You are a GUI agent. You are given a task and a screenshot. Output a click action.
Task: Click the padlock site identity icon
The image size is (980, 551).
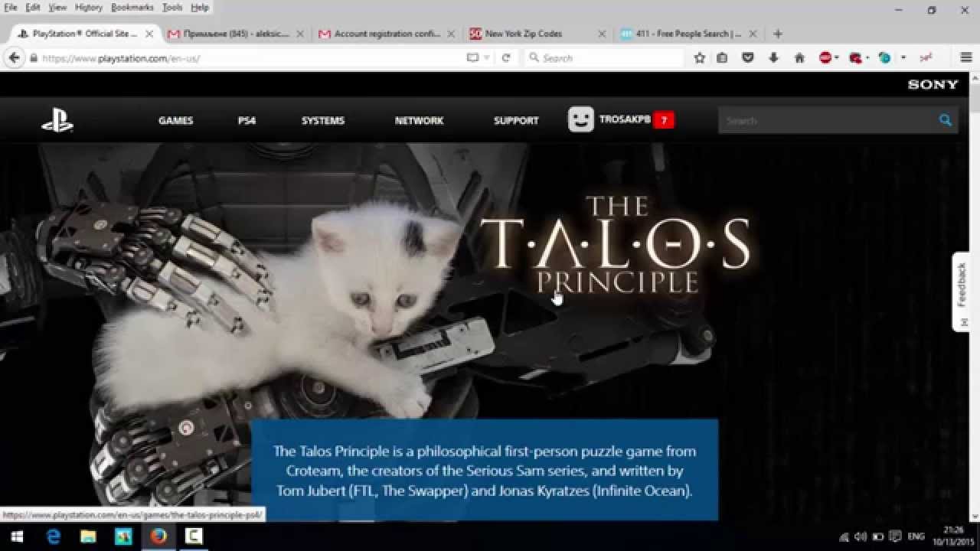[x=34, y=58]
